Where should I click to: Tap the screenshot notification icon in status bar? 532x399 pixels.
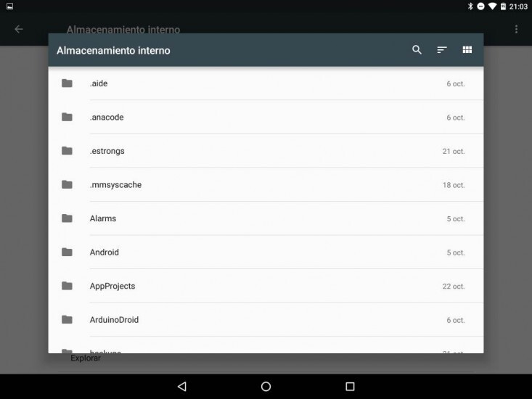click(x=10, y=6)
